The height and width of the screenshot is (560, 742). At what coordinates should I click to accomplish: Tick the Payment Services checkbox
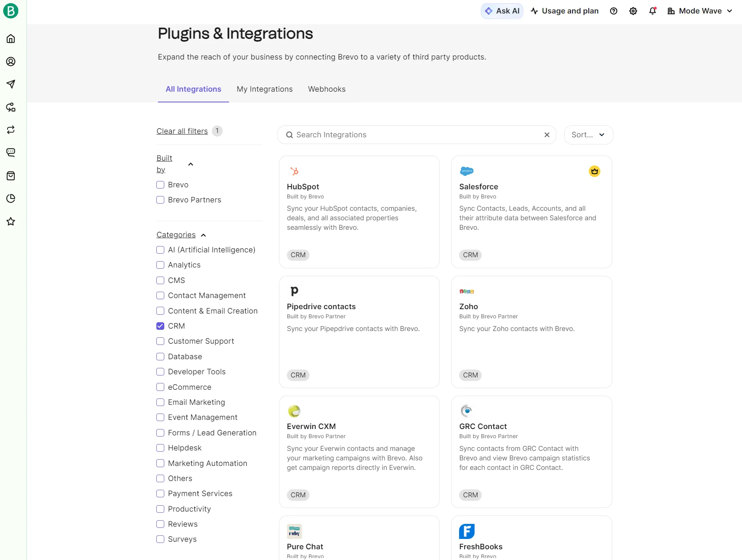(x=160, y=494)
